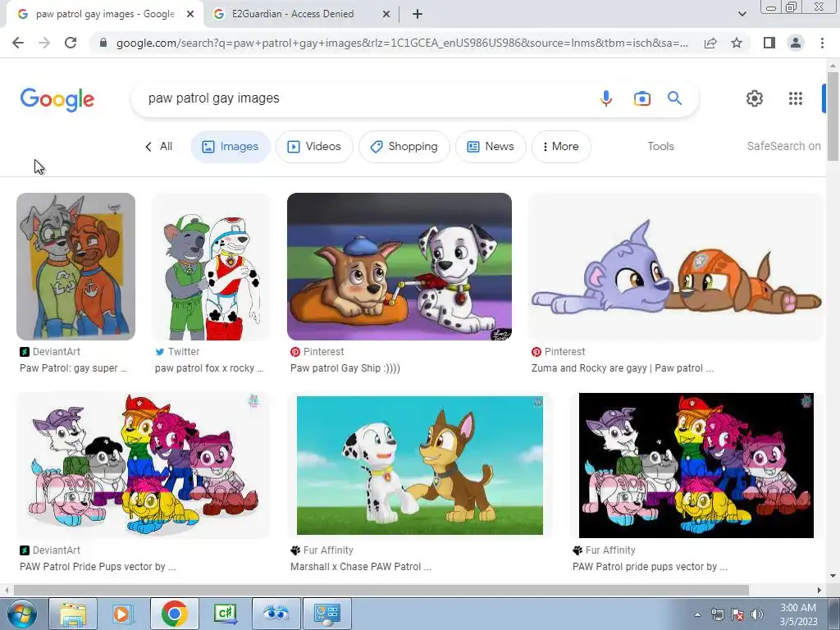Screen dimensions: 840x630
Task: Click 'Paw patrol Gay Ship :))))' caption
Action: [x=345, y=368]
